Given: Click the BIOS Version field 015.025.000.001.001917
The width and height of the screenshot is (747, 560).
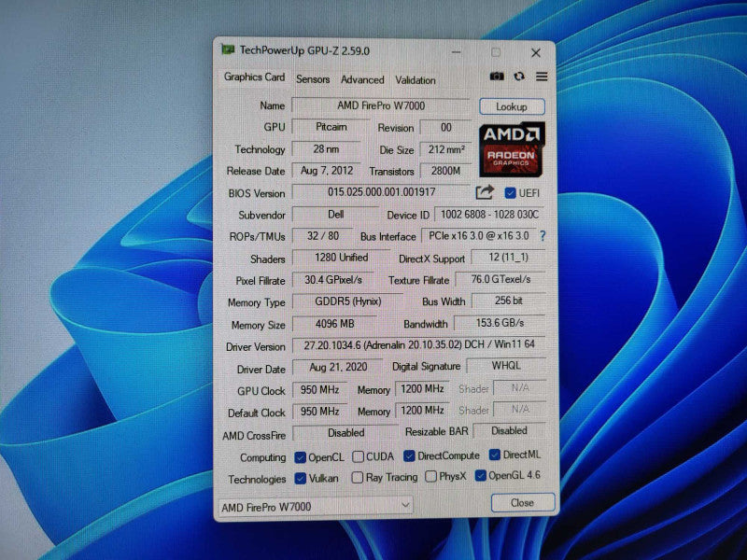Looking at the screenshot, I should click(381, 192).
